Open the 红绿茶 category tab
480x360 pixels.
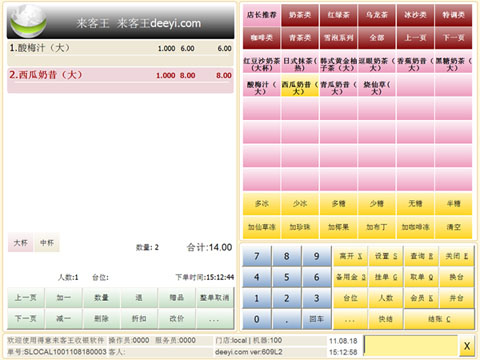338,15
